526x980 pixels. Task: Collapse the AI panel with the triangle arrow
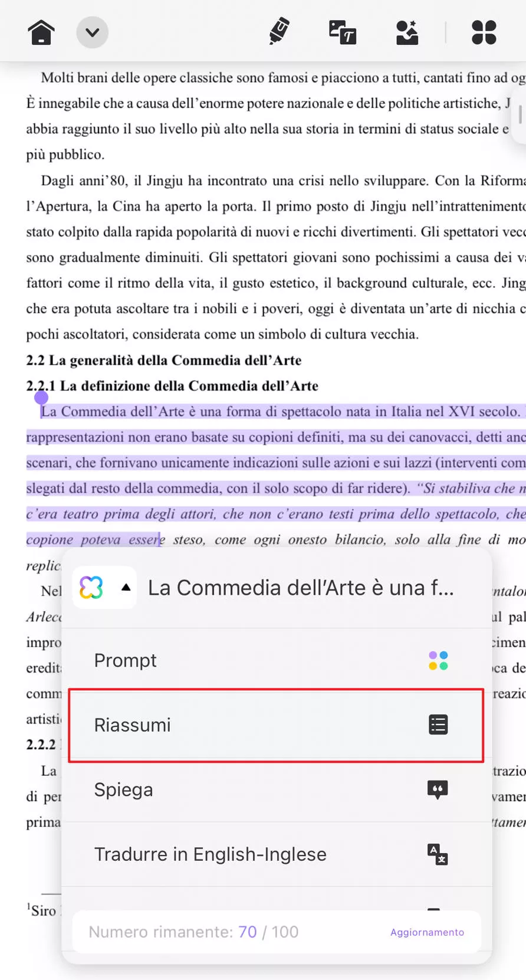(x=126, y=587)
